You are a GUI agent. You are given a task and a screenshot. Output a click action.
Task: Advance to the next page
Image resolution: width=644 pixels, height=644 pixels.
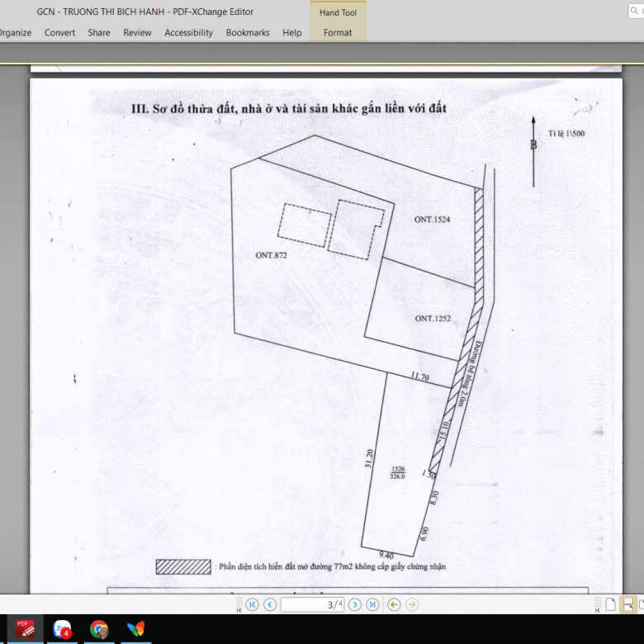355,604
